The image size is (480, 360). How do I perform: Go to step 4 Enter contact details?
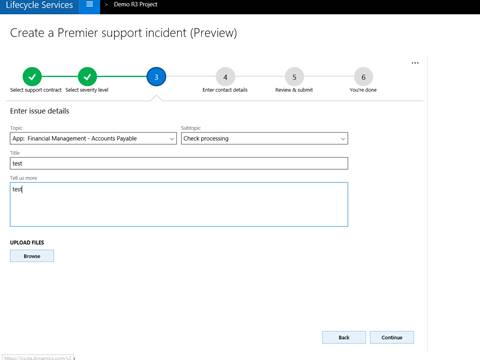(225, 77)
